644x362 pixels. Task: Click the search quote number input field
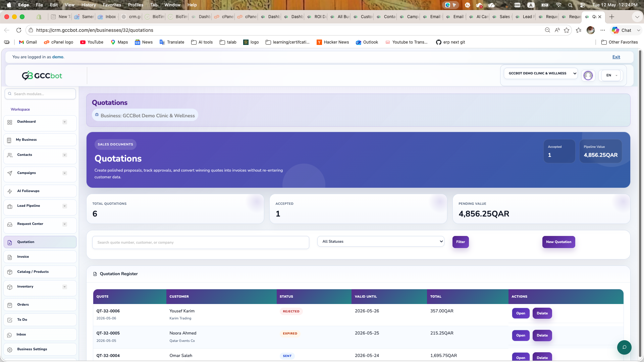tap(201, 242)
